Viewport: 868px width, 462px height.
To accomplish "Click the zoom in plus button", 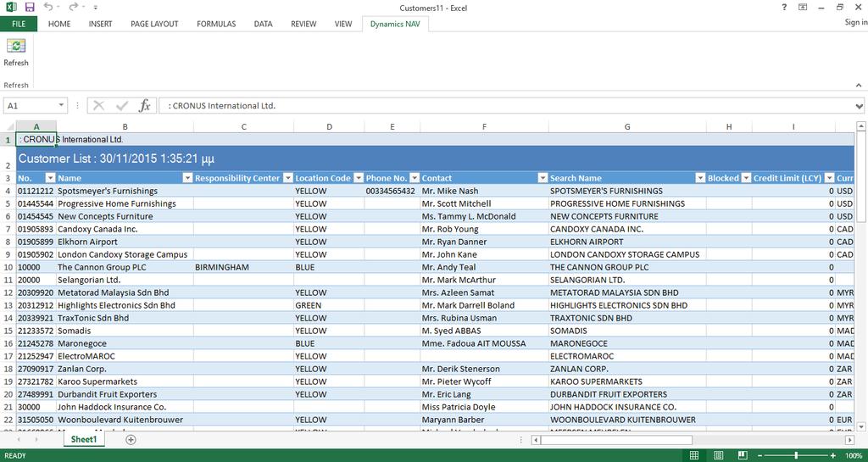I will click(833, 455).
